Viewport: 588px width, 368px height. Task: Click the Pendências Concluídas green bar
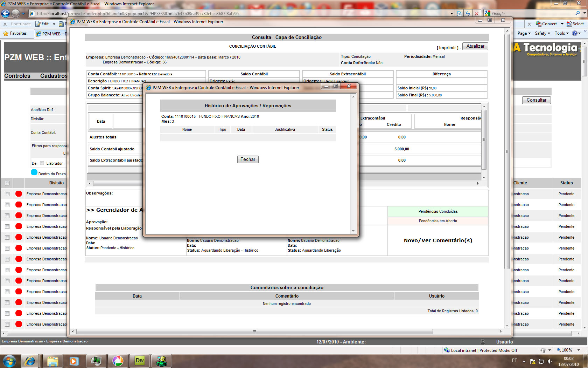pos(438,211)
